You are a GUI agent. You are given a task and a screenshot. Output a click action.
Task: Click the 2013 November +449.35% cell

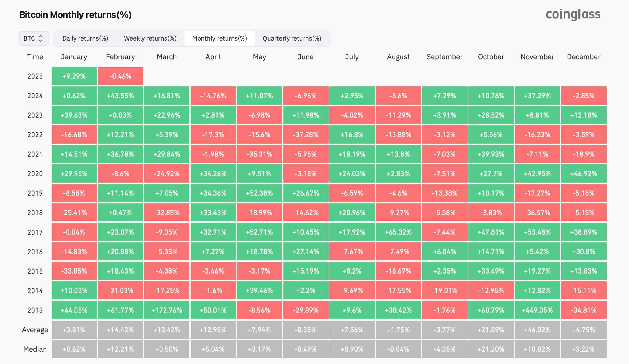tap(537, 310)
